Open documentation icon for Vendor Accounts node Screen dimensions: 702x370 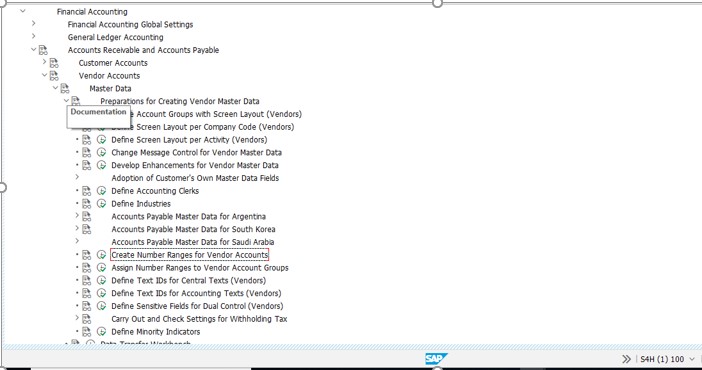tap(54, 76)
